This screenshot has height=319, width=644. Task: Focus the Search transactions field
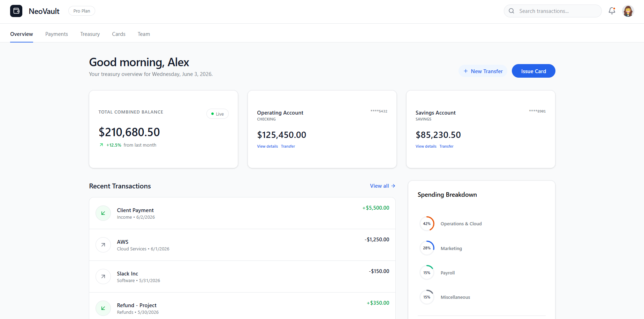(553, 11)
